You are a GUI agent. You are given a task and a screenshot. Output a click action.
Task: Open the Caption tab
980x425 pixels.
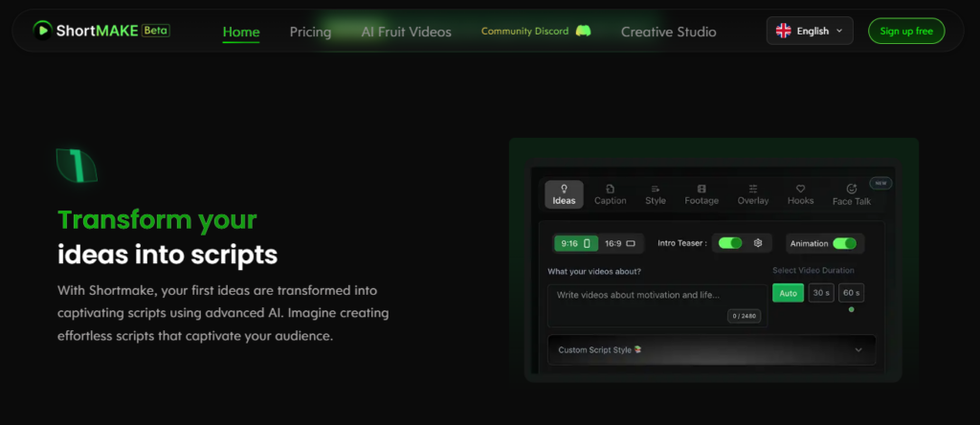pos(610,194)
